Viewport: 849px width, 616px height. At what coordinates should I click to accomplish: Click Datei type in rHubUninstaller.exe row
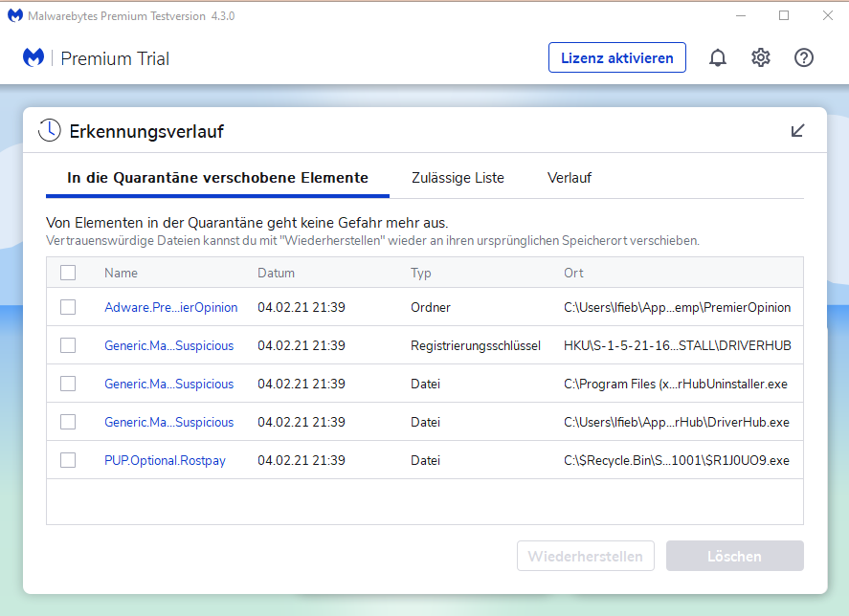pyautogui.click(x=425, y=385)
